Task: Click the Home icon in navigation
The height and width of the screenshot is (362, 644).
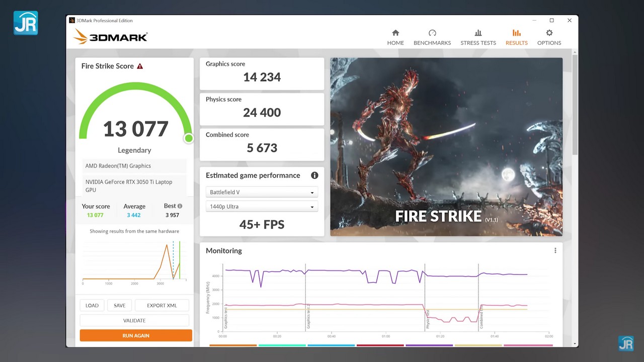Action: 395,33
